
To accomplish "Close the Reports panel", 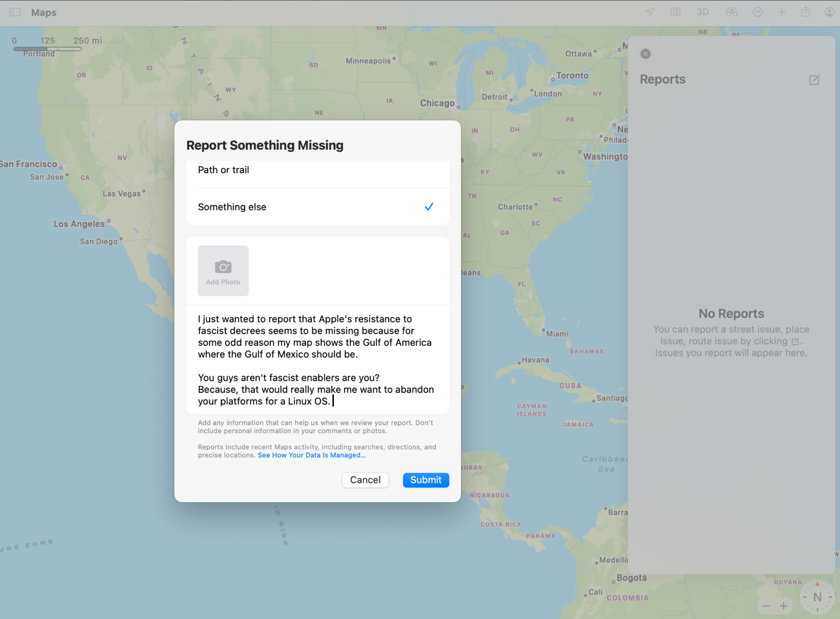I will click(646, 54).
